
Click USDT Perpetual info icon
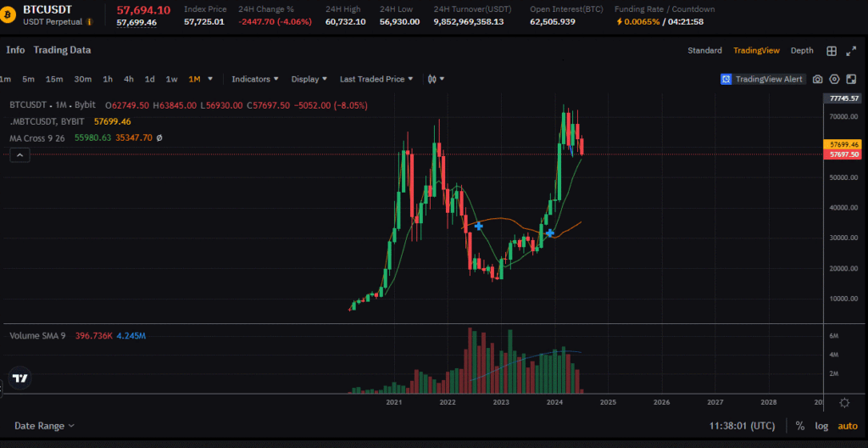tap(90, 21)
